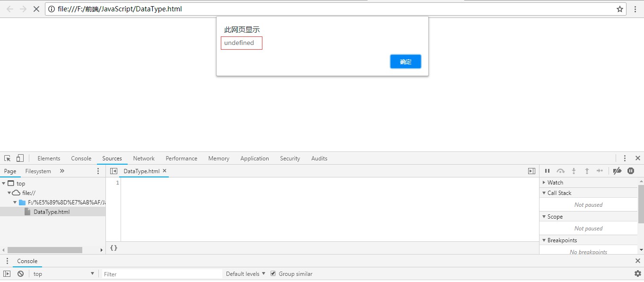Toggle the deactivate breakpoints icon

click(x=617, y=171)
